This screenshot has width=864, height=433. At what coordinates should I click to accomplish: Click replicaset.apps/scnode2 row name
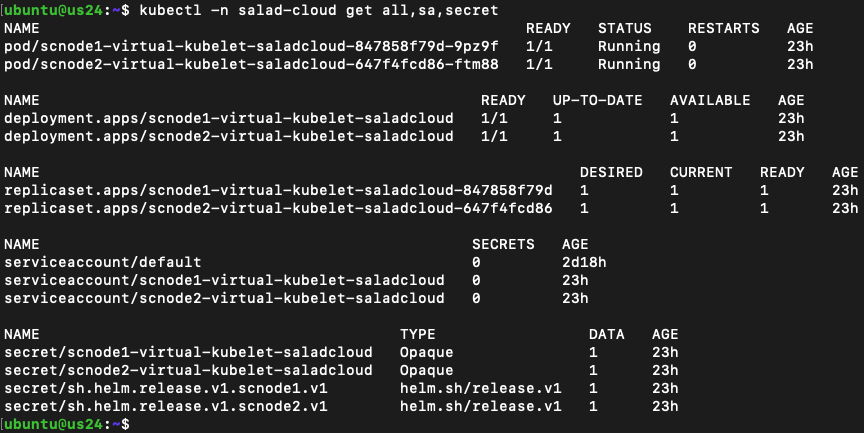[x=278, y=209]
